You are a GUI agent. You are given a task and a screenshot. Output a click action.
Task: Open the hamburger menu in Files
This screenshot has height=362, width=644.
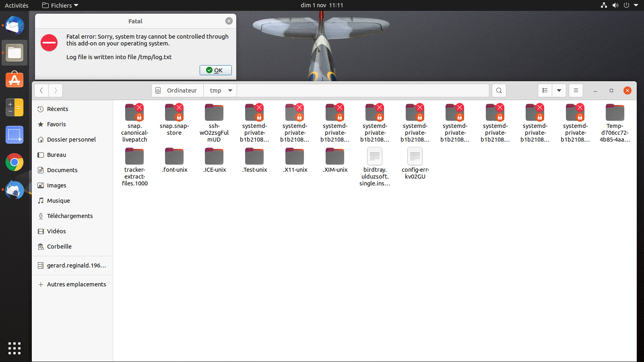tap(576, 90)
